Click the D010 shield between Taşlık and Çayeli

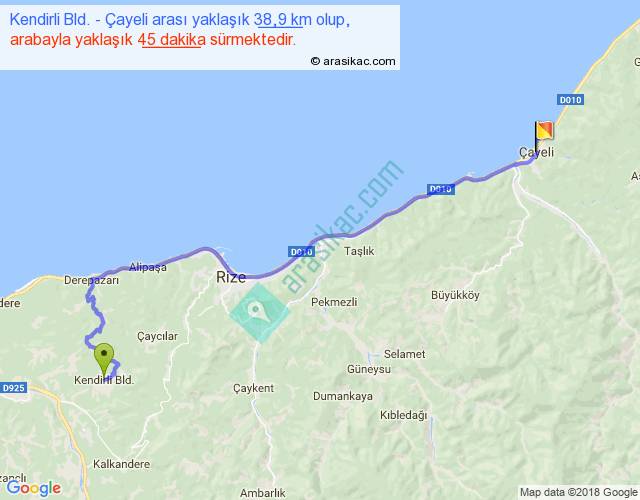tap(440, 189)
